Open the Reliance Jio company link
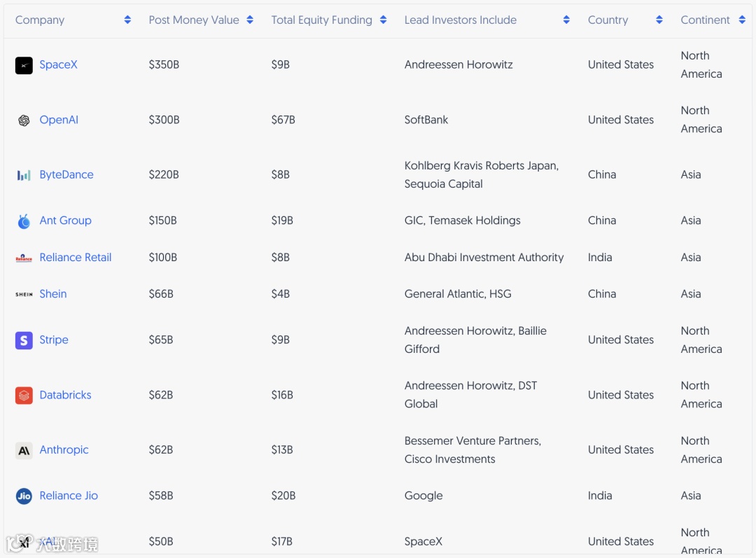 tap(69, 496)
